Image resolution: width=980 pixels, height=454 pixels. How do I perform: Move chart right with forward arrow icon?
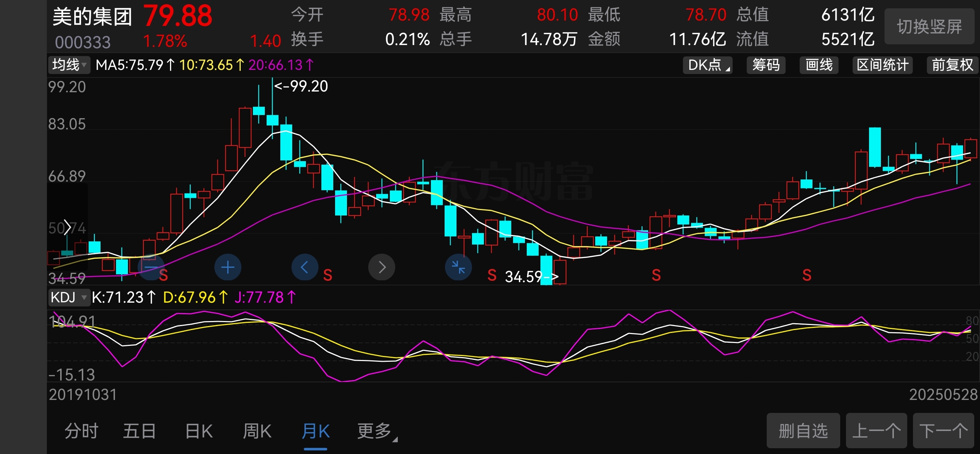pos(382,267)
